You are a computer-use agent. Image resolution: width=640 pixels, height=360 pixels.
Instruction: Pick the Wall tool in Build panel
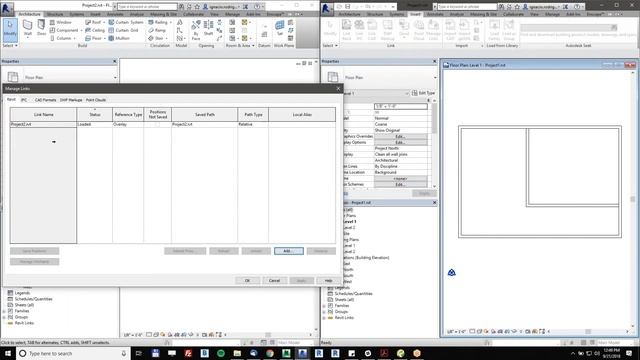(x=28, y=29)
